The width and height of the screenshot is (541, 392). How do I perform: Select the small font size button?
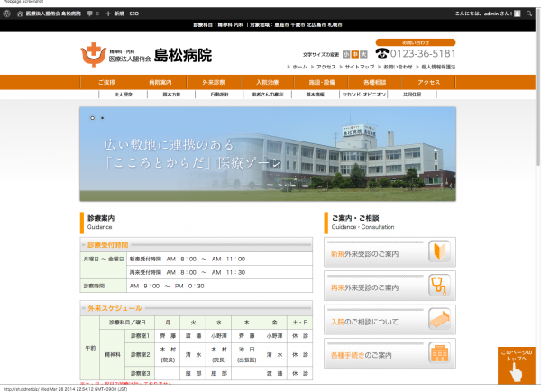pyautogui.click(x=346, y=54)
